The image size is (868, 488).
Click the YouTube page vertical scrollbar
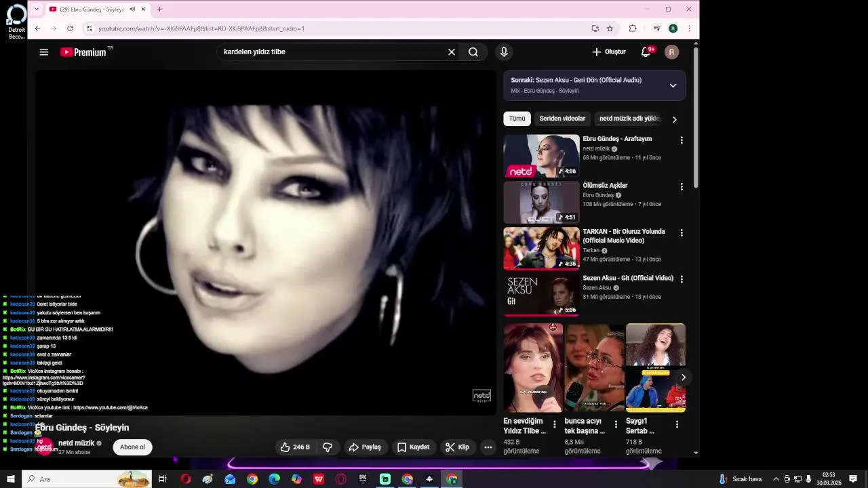click(695, 119)
